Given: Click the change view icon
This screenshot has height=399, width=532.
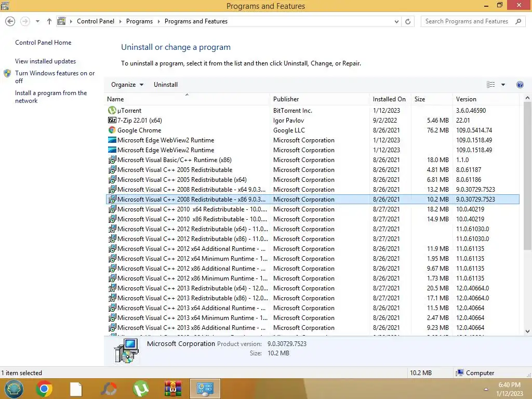Looking at the screenshot, I should pos(490,85).
